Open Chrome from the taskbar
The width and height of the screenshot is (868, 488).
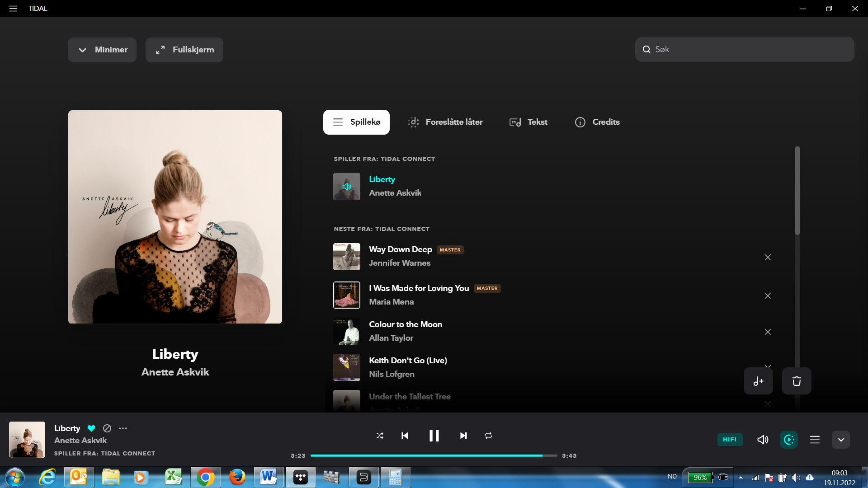(206, 477)
